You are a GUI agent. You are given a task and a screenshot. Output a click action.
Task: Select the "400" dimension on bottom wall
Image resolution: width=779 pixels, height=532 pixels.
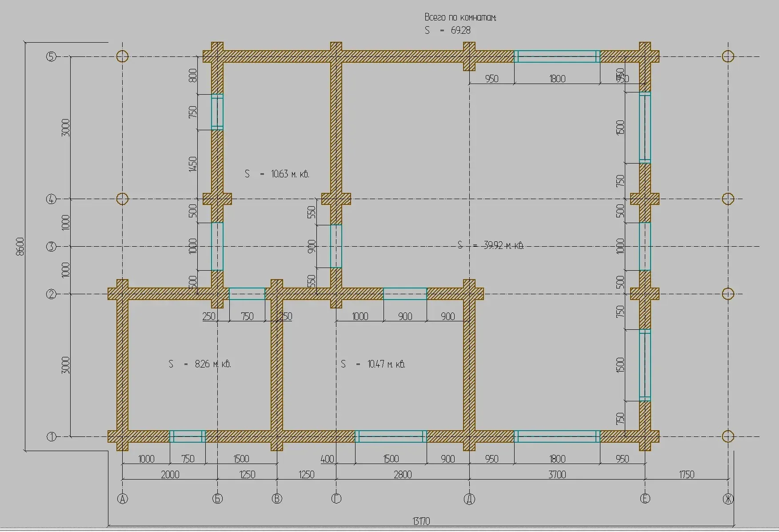(327, 459)
